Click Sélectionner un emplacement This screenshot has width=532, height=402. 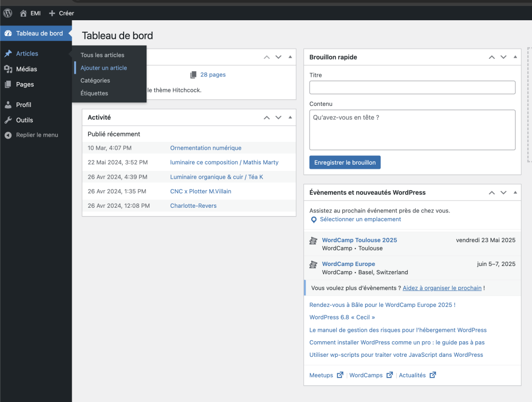[x=361, y=220]
